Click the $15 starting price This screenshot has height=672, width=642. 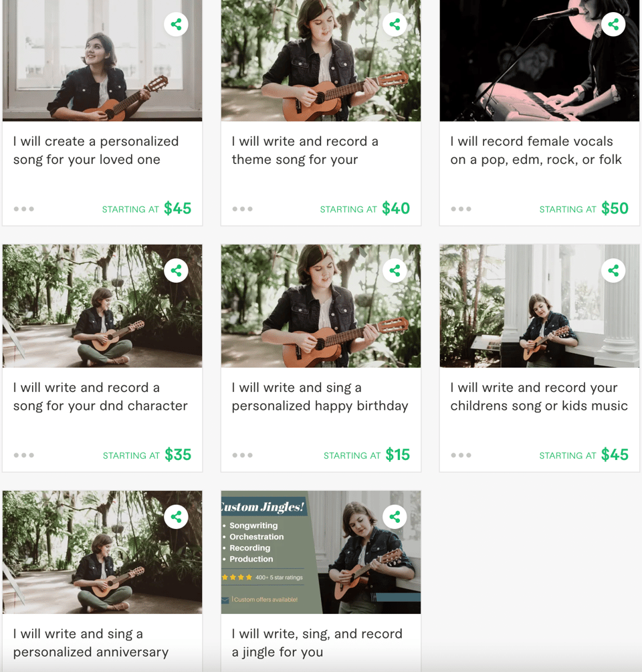pyautogui.click(x=397, y=455)
